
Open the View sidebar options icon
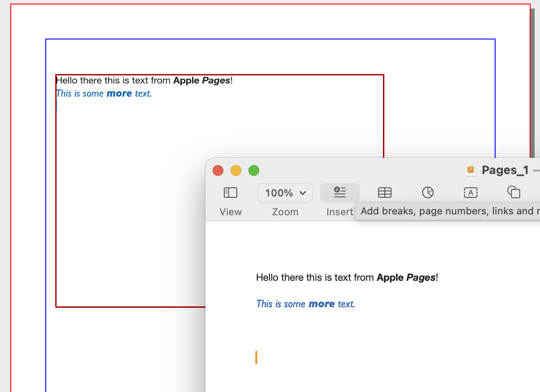[x=230, y=193]
